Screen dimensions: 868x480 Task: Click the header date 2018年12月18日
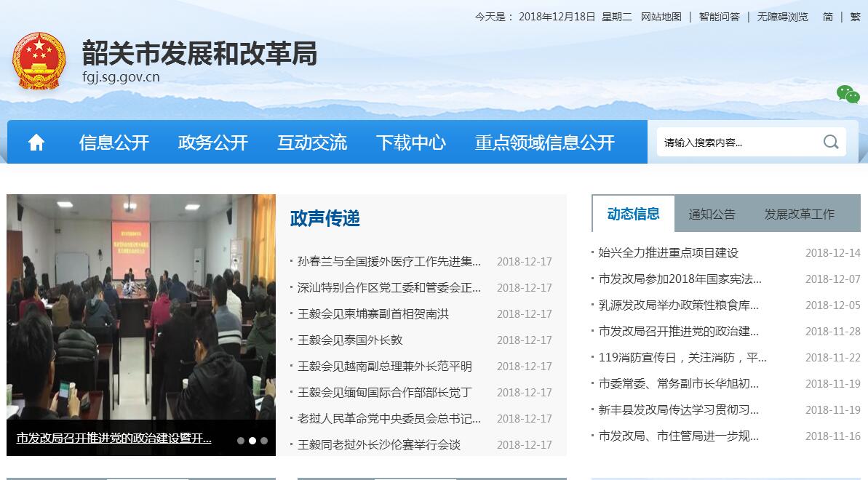tap(557, 17)
